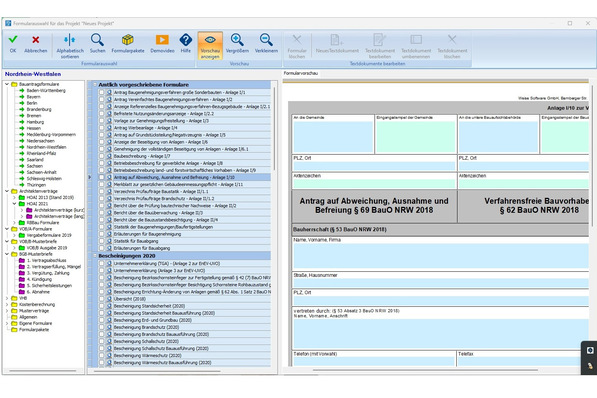Click form icon of Übersicht (2018) row
597x398 pixels.
[109, 299]
